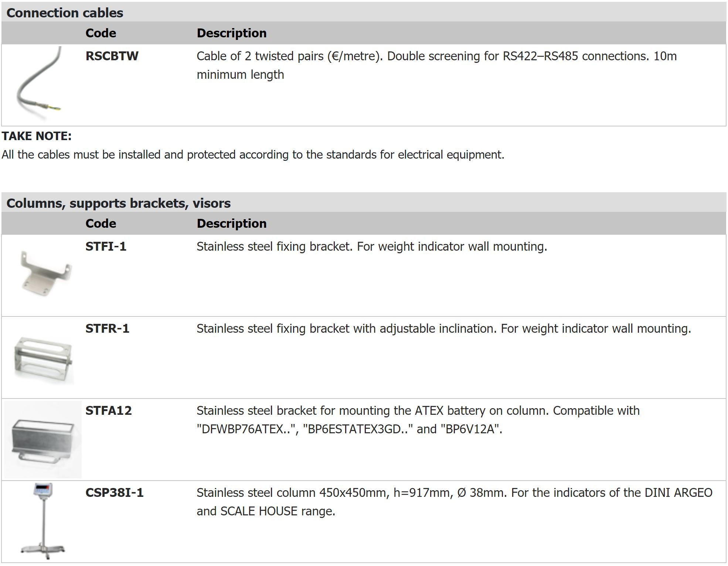Click the DINI ARGEO column description text

coord(455,502)
